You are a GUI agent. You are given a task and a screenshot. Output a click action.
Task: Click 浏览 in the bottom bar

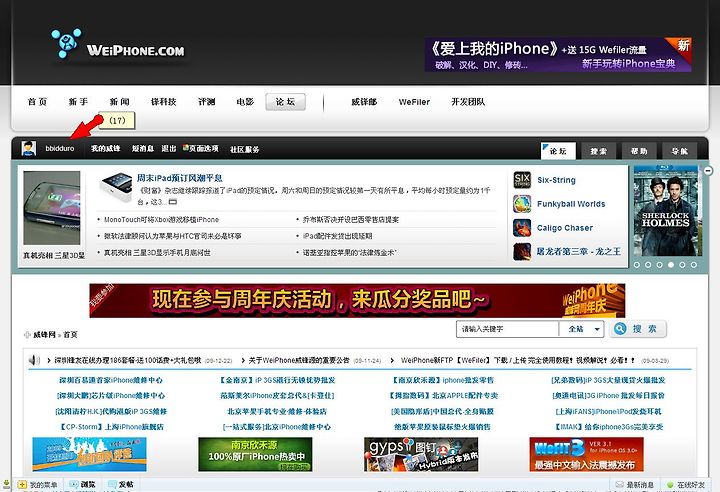83,485
